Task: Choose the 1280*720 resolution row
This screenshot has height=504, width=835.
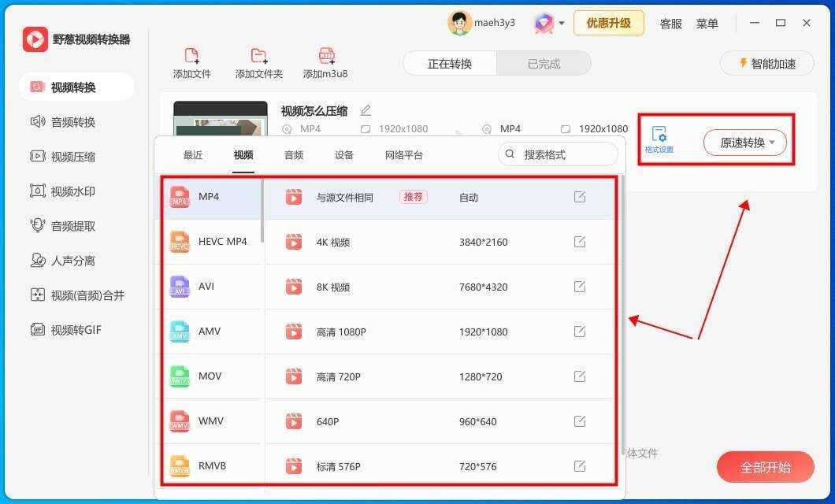Action: point(440,376)
